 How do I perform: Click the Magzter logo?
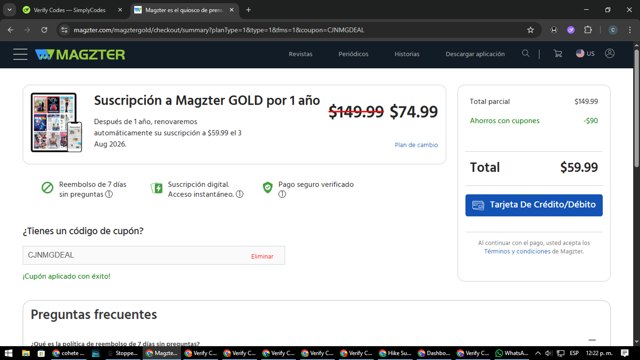pyautogui.click(x=80, y=54)
